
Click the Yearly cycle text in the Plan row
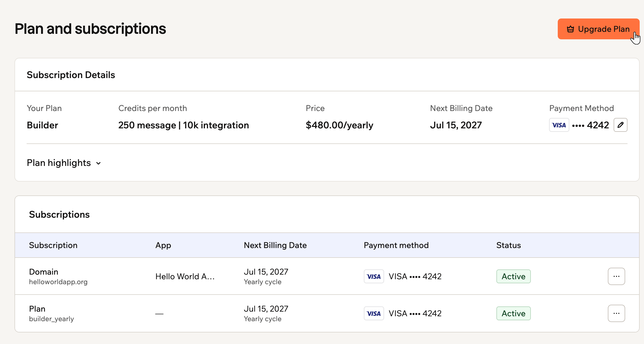(263, 319)
